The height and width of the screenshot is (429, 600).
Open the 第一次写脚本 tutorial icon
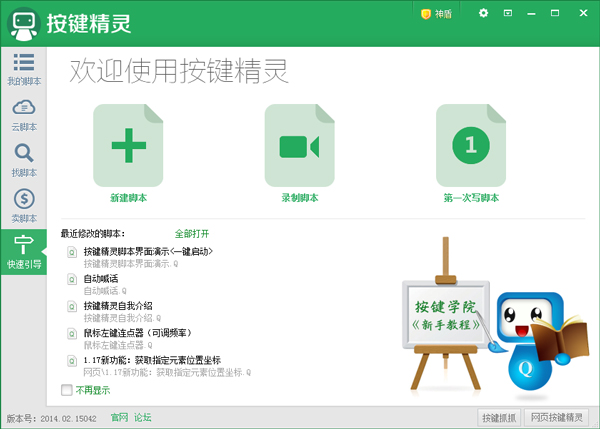point(471,145)
